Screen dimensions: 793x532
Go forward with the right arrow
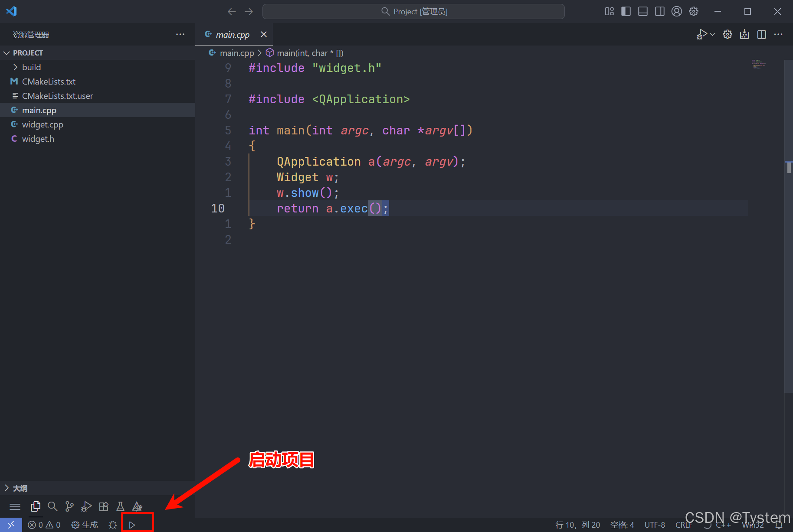[x=249, y=12]
